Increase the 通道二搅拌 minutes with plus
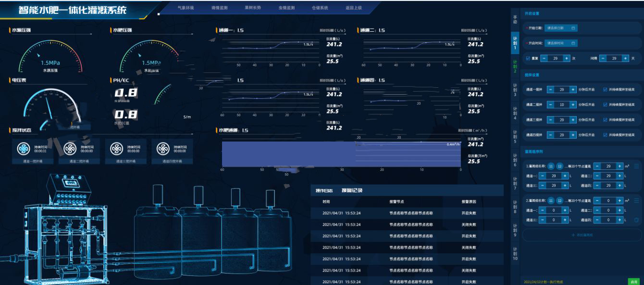The width and height of the screenshot is (644, 285). click(x=573, y=105)
